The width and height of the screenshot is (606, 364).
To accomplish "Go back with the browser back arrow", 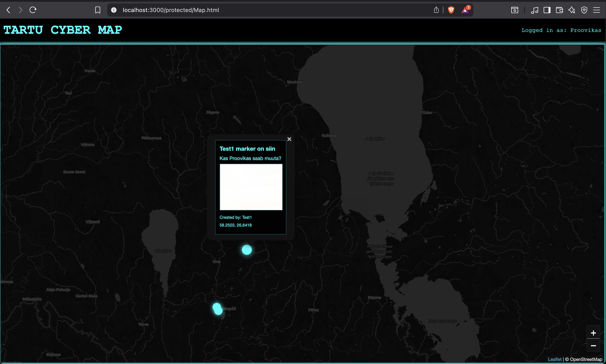I will (x=8, y=10).
